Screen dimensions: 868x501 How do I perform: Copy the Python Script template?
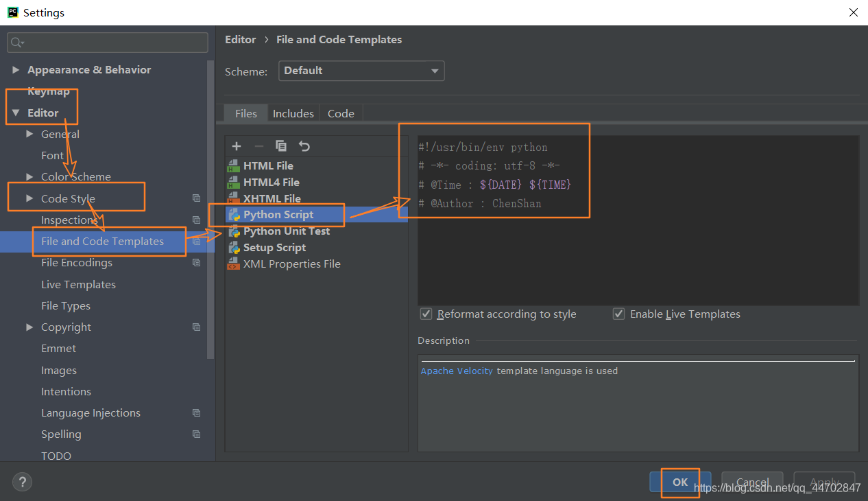(281, 146)
